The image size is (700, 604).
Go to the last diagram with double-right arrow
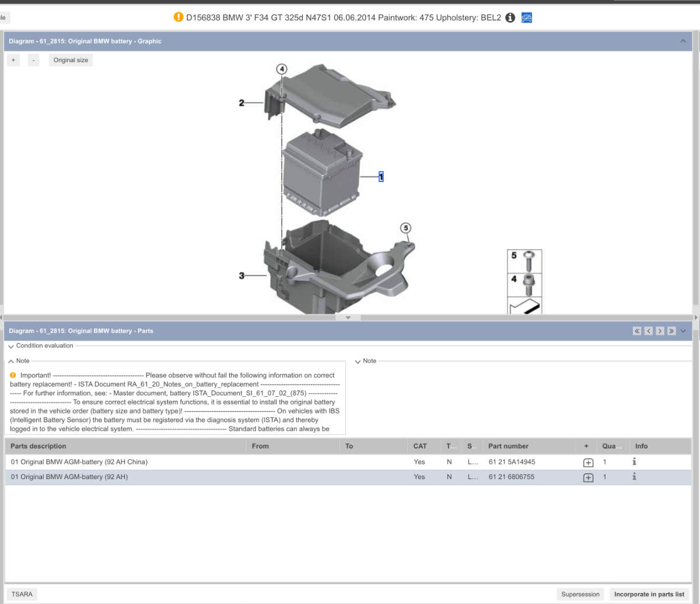(671, 331)
